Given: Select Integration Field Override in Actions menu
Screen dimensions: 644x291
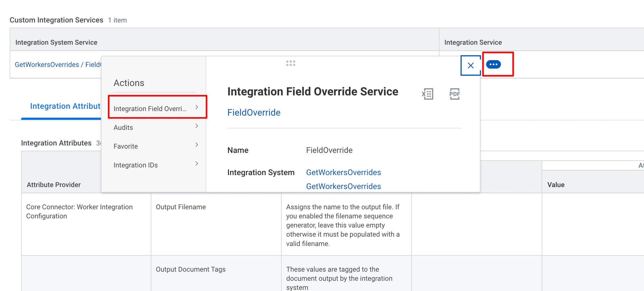Looking at the screenshot, I should (x=150, y=108).
